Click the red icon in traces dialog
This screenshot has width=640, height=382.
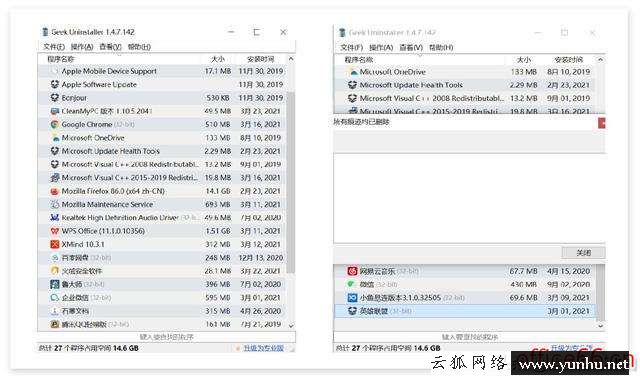602,122
